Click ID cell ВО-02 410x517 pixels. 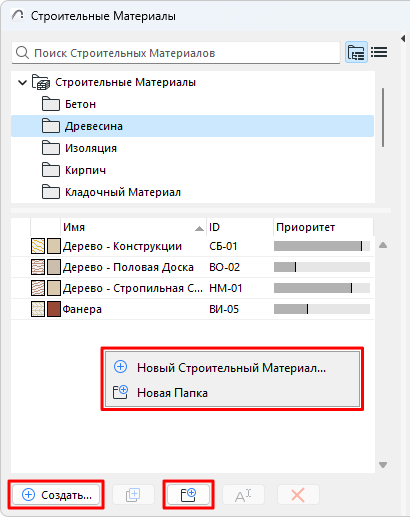click(224, 267)
